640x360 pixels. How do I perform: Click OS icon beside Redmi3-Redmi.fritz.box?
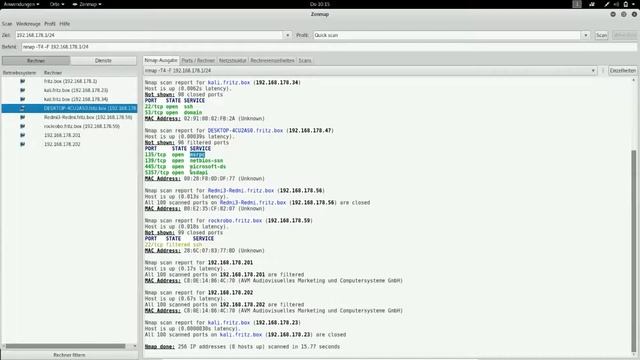[x=22, y=117]
